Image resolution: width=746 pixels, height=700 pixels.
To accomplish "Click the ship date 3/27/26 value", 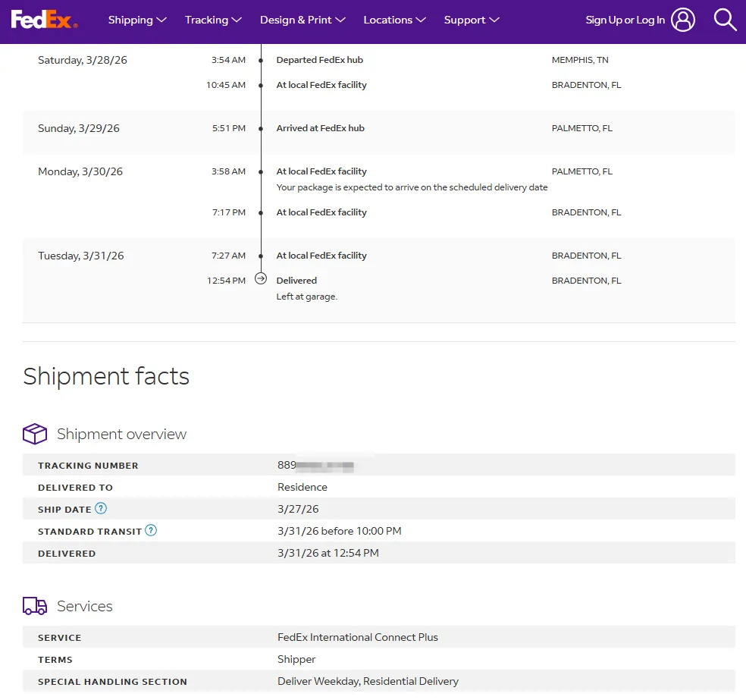I will click(298, 509).
